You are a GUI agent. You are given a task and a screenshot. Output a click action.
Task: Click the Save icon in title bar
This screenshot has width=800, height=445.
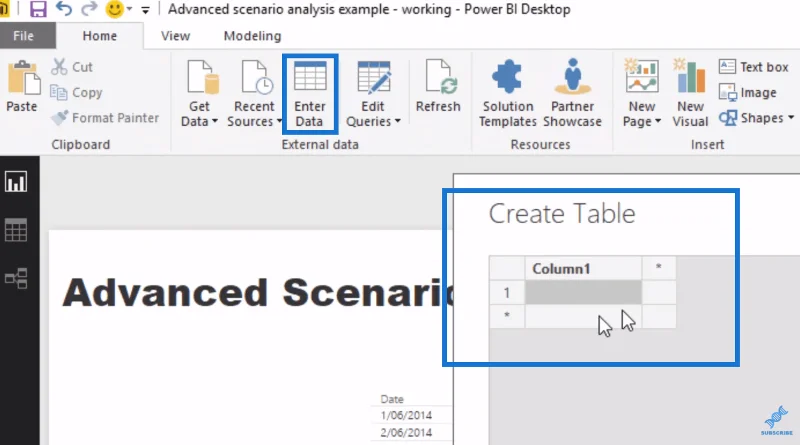[38, 9]
